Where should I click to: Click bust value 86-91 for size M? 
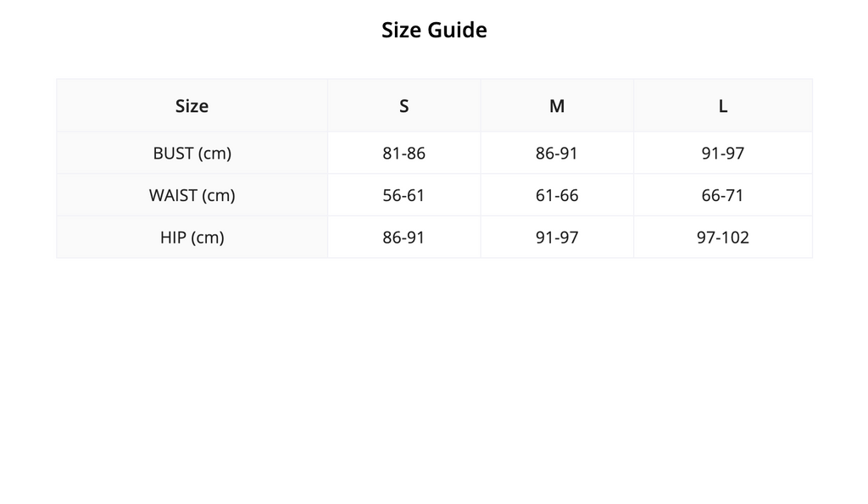557,153
